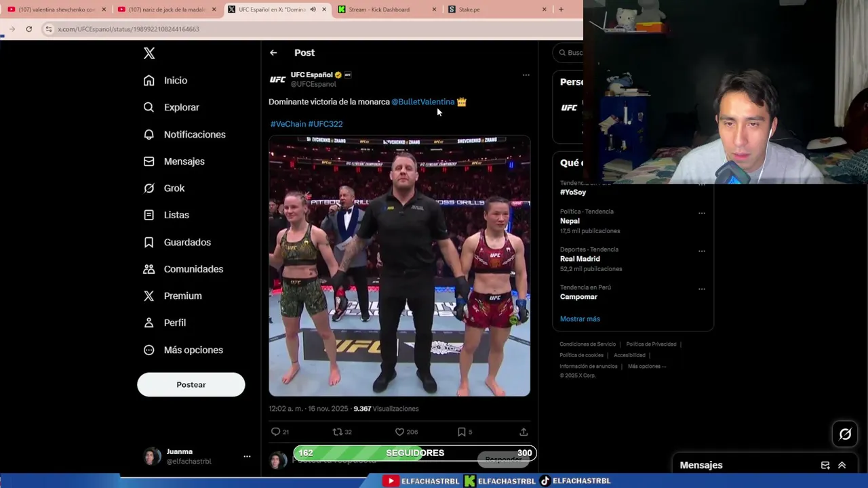Open the fight photo in post
The height and width of the screenshot is (488, 868).
click(399, 266)
